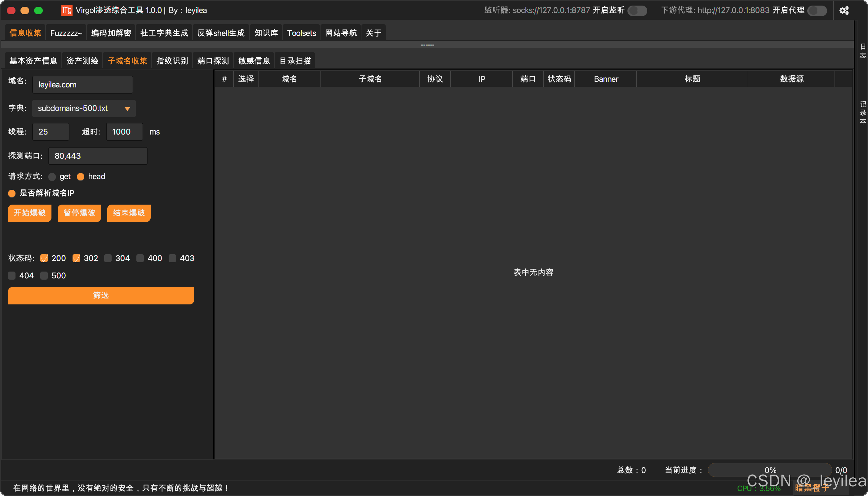Click the current progress bar
This screenshot has height=496, width=868.
point(770,470)
